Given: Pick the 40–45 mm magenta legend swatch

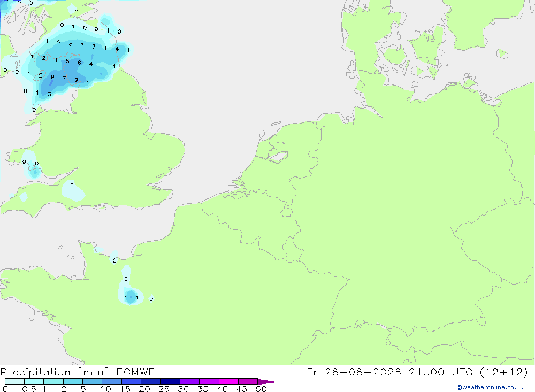Looking at the screenshot, I should point(228,381).
